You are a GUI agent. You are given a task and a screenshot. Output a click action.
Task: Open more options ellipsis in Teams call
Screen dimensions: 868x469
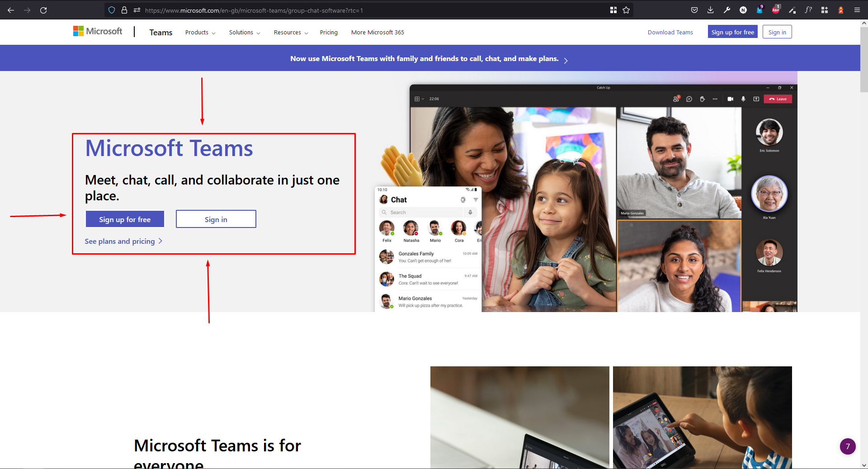click(x=715, y=99)
